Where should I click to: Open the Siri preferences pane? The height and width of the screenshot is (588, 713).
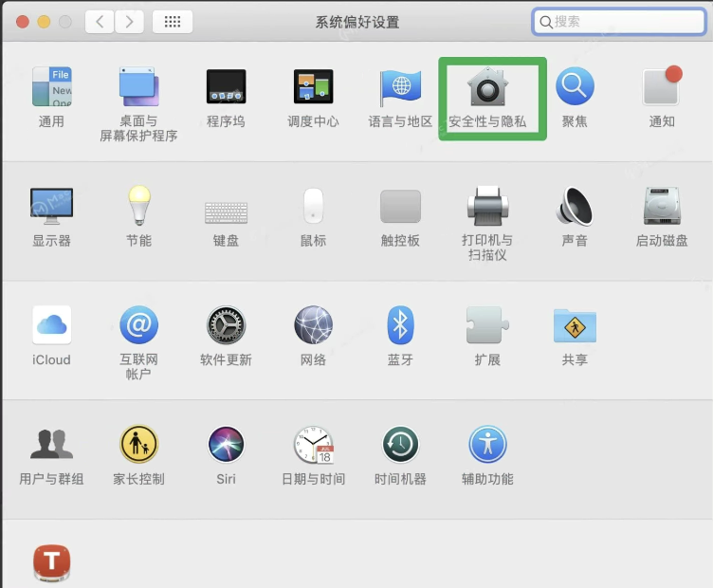click(x=226, y=444)
